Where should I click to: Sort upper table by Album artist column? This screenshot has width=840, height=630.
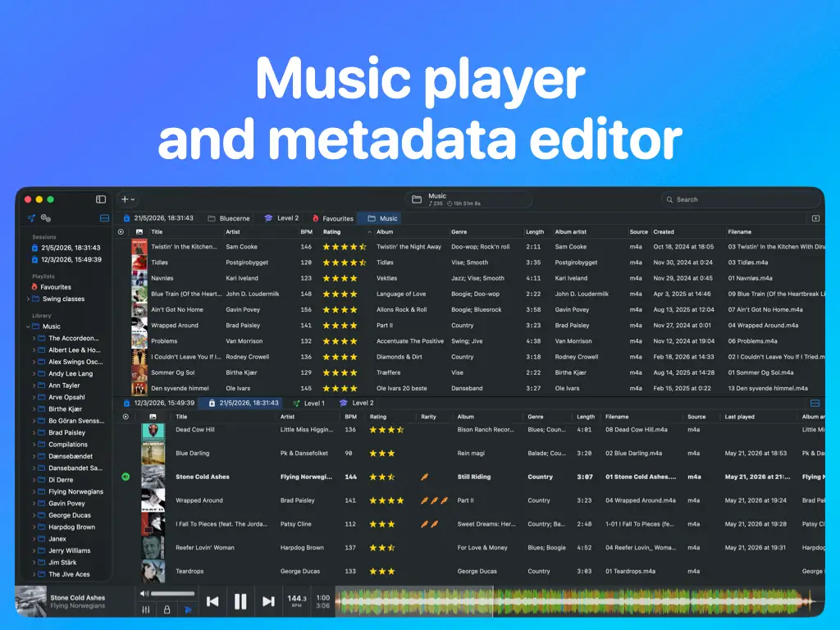(571, 232)
